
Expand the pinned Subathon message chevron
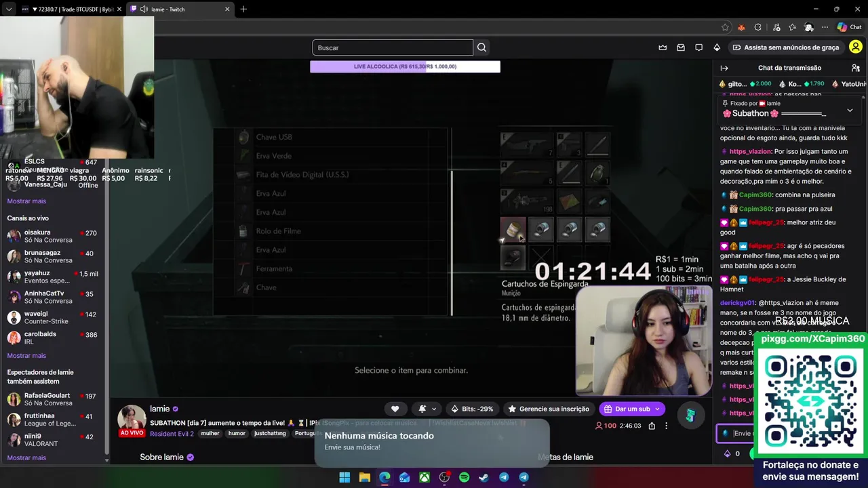pyautogui.click(x=850, y=110)
